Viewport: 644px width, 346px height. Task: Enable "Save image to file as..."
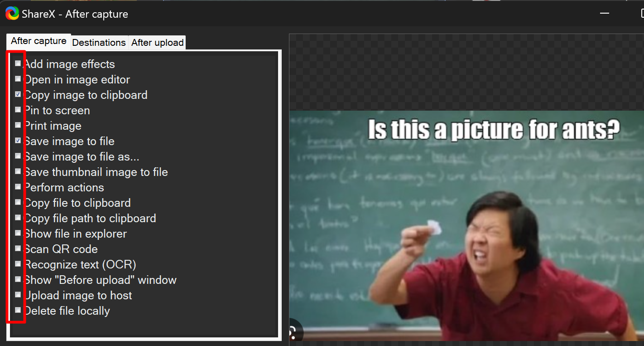(18, 156)
